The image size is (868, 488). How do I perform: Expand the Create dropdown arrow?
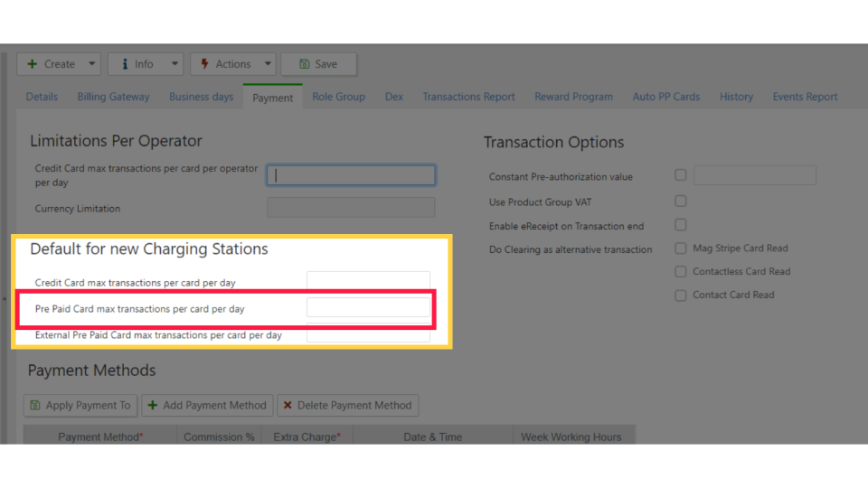tap(92, 64)
